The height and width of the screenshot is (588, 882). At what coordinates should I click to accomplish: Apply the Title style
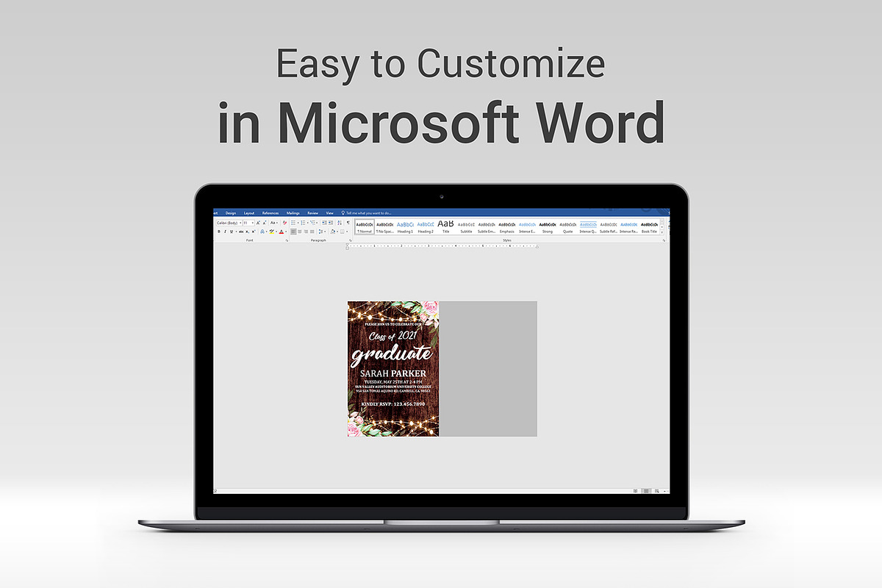446,227
